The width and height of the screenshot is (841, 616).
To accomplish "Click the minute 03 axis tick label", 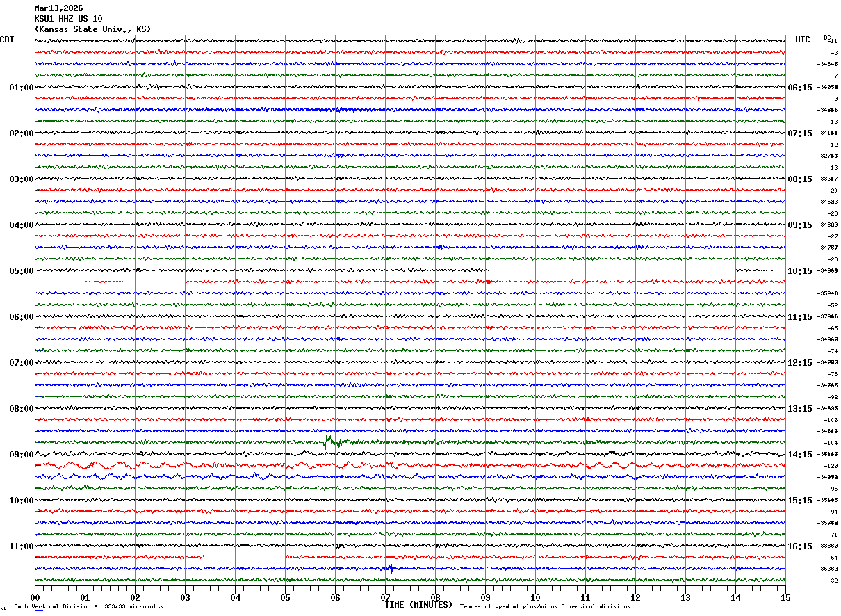I will point(185,597).
